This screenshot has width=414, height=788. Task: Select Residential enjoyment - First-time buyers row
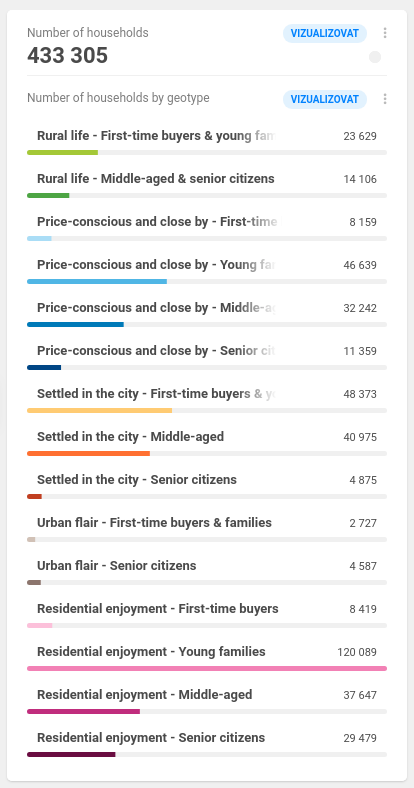(207, 614)
